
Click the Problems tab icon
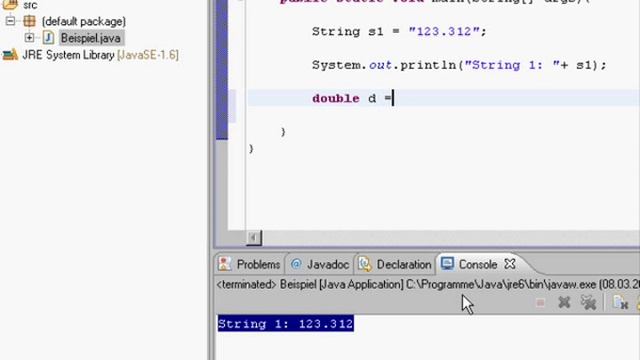point(224,264)
